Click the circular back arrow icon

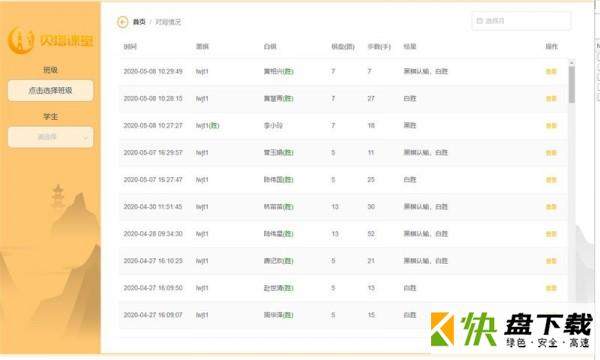coord(122,22)
